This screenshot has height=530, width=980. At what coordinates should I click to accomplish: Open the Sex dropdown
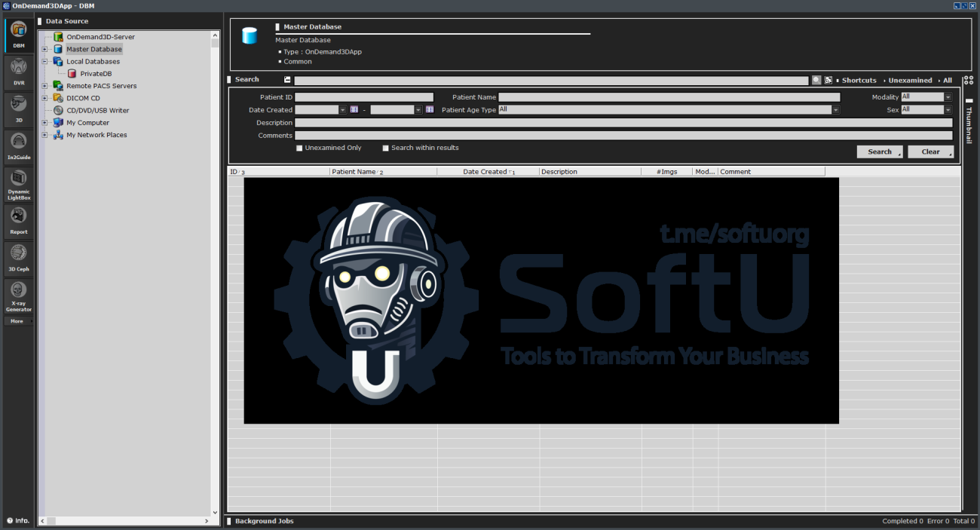click(948, 109)
